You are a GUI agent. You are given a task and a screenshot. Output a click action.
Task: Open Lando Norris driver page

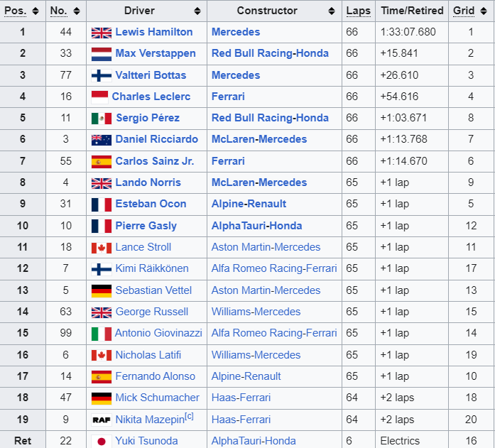tap(148, 182)
